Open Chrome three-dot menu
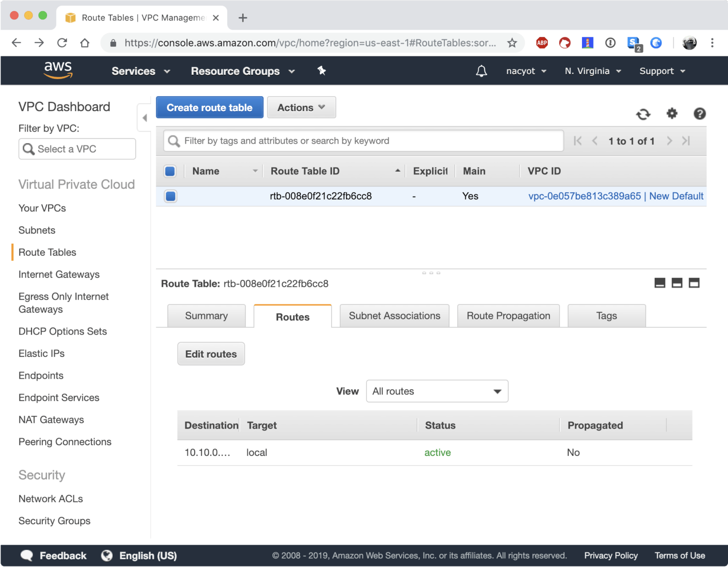The height and width of the screenshot is (567, 728). (712, 43)
